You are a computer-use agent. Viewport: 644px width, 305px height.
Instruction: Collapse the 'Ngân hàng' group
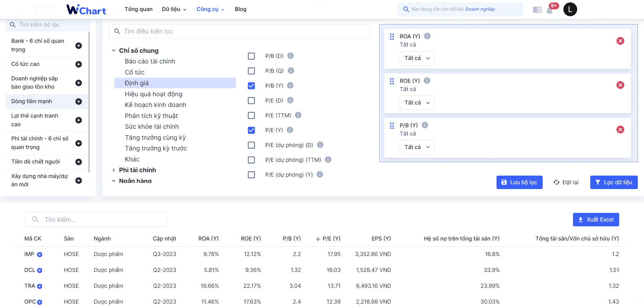tap(114, 181)
